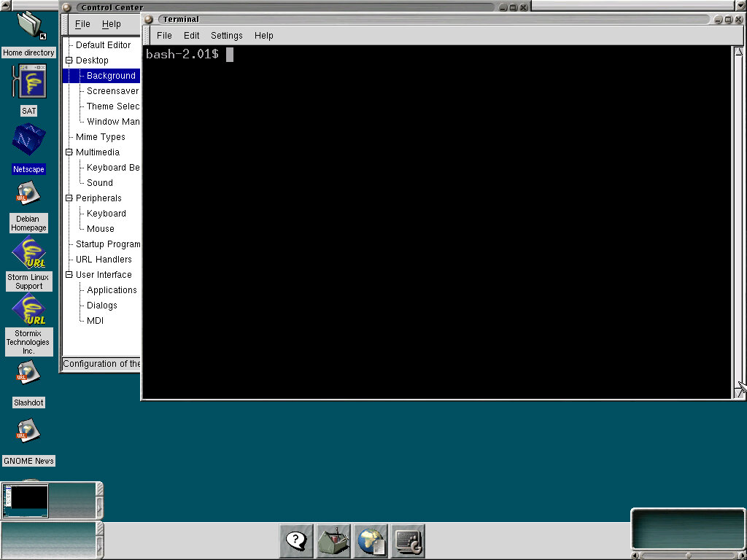Collapse the User Interface tree node
The width and height of the screenshot is (747, 560).
point(69,275)
